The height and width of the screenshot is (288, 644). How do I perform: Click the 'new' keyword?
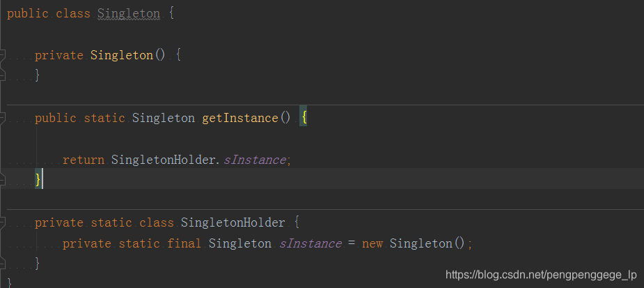(372, 243)
